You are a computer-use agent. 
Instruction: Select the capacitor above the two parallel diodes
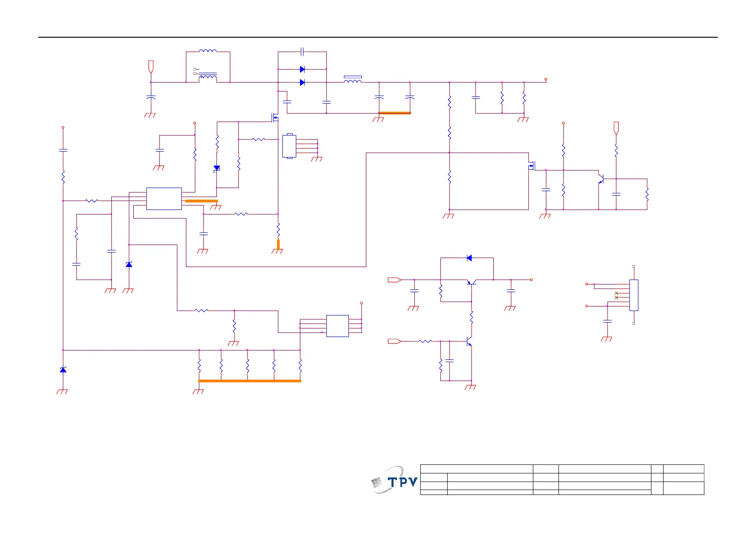point(302,52)
